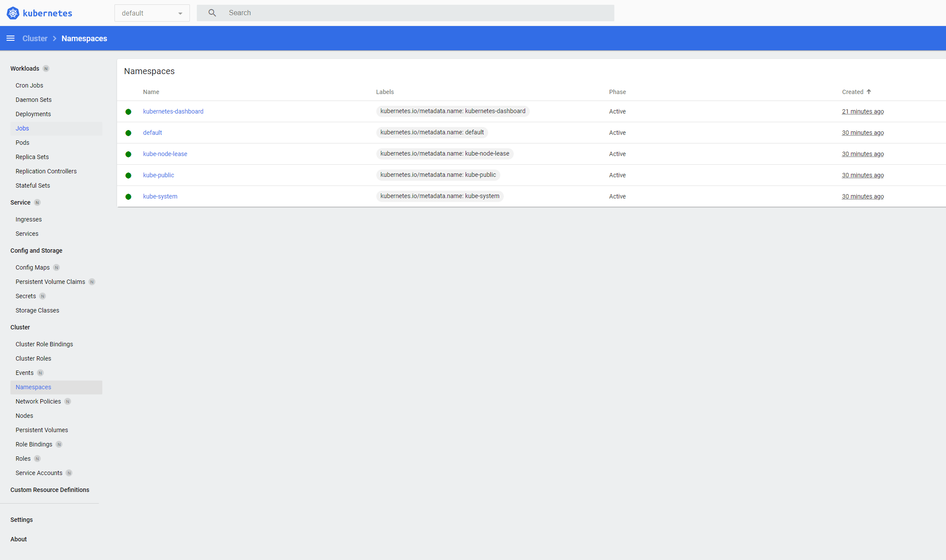Open Nodes in the sidebar
946x560 pixels.
click(x=24, y=416)
